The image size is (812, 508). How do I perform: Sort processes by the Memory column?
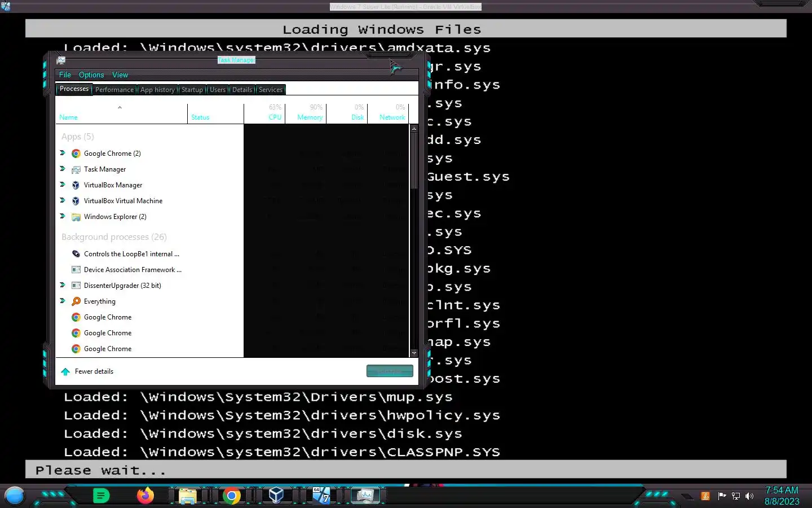306,113
